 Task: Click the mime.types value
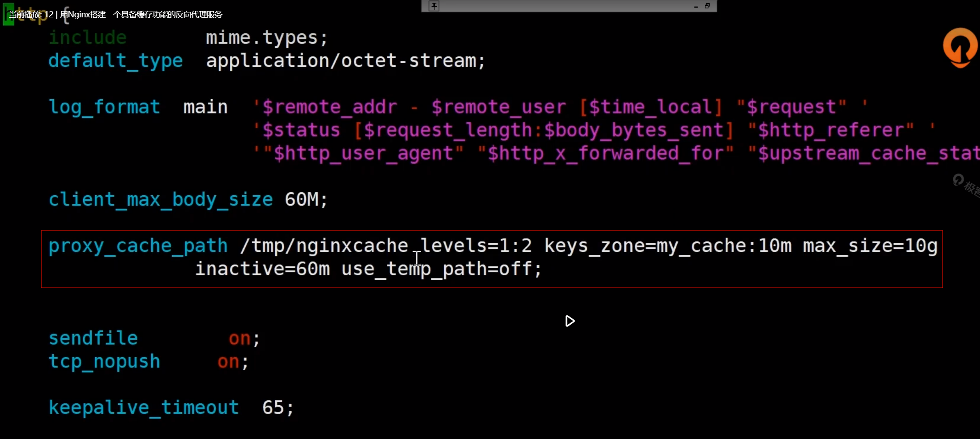point(267,38)
